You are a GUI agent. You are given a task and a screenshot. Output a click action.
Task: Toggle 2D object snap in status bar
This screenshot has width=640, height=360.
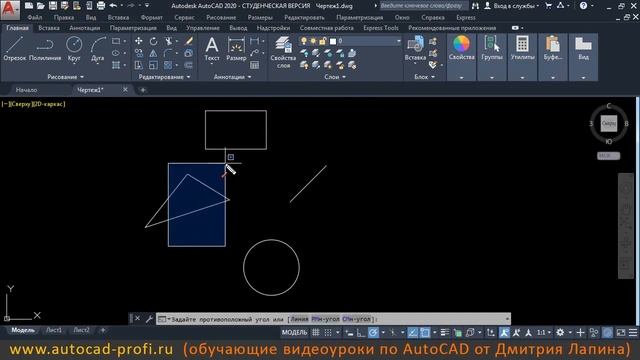(425, 333)
